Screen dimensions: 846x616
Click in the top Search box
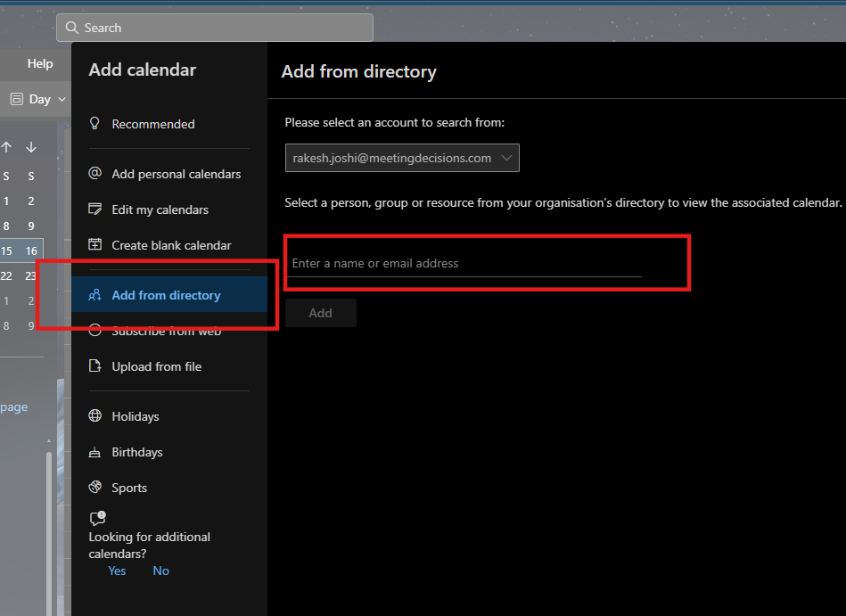(215, 28)
